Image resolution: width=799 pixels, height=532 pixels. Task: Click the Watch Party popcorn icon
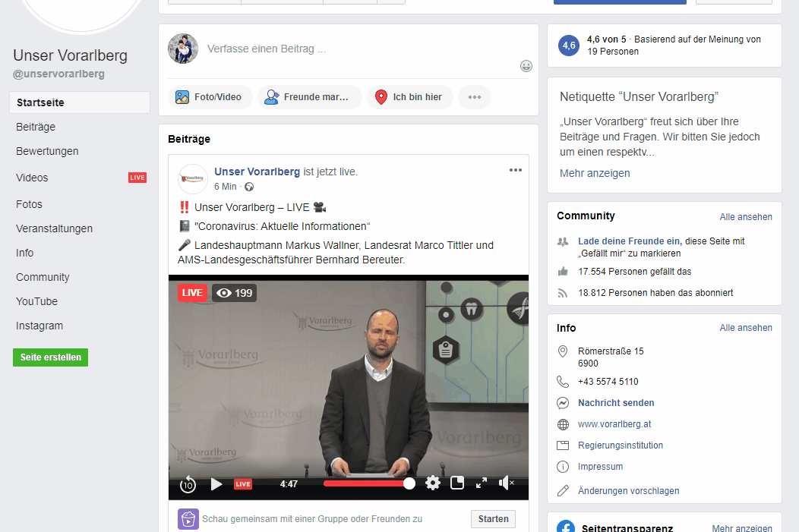tap(188, 519)
